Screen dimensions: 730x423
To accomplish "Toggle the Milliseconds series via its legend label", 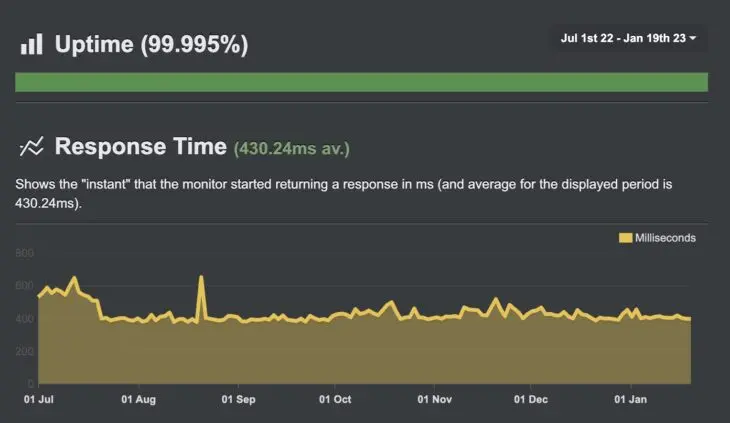I will pyautogui.click(x=665, y=238).
